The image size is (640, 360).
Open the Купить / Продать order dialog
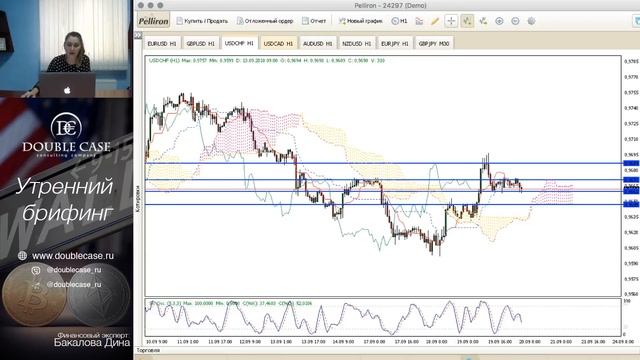pos(202,21)
